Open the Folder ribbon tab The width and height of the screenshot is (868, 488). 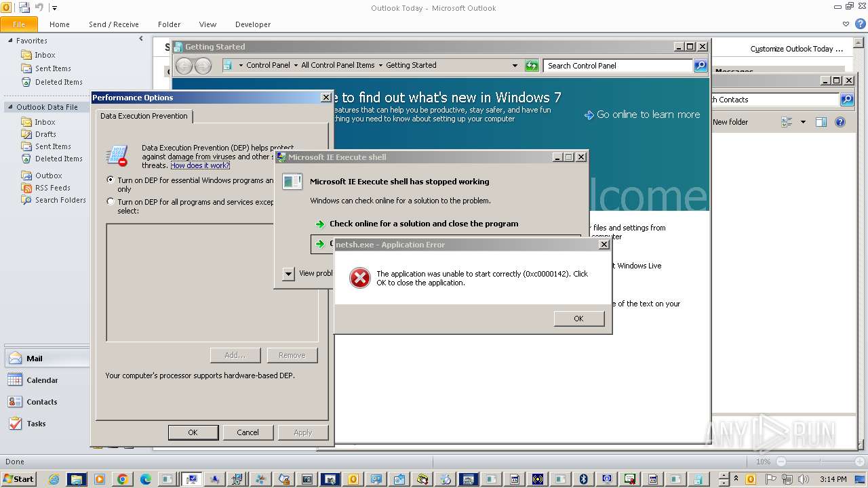(170, 24)
